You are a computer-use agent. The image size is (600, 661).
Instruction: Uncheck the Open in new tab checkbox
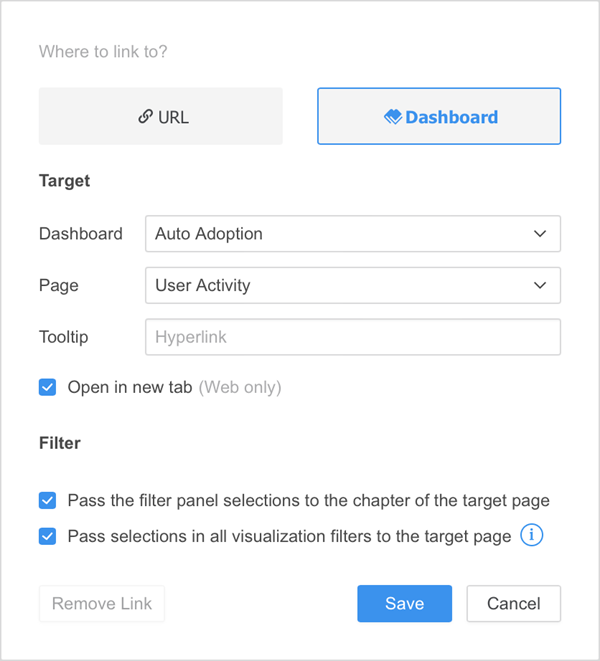(48, 387)
